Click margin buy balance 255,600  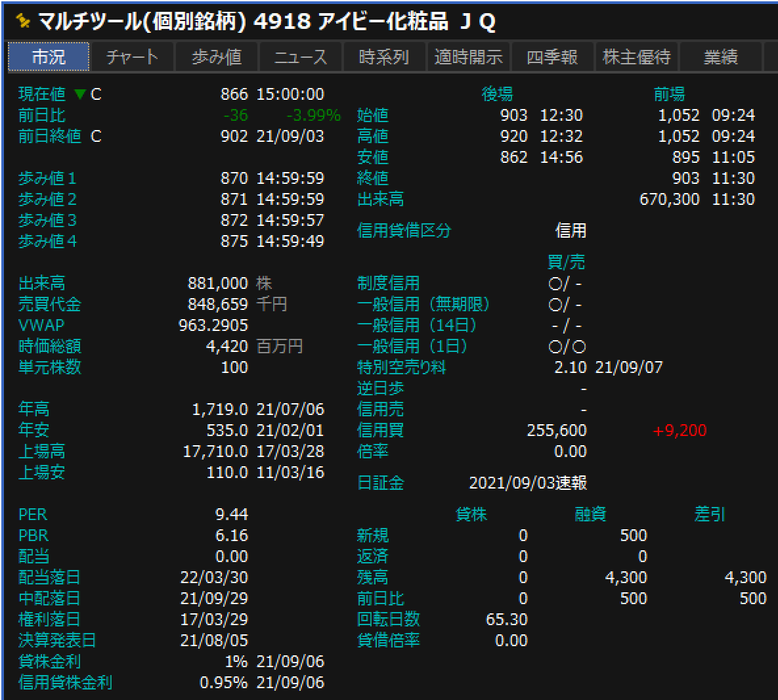click(x=557, y=430)
